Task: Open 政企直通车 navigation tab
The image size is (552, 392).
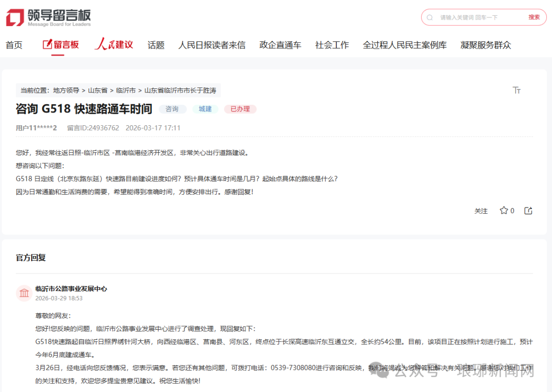Action: coord(280,45)
